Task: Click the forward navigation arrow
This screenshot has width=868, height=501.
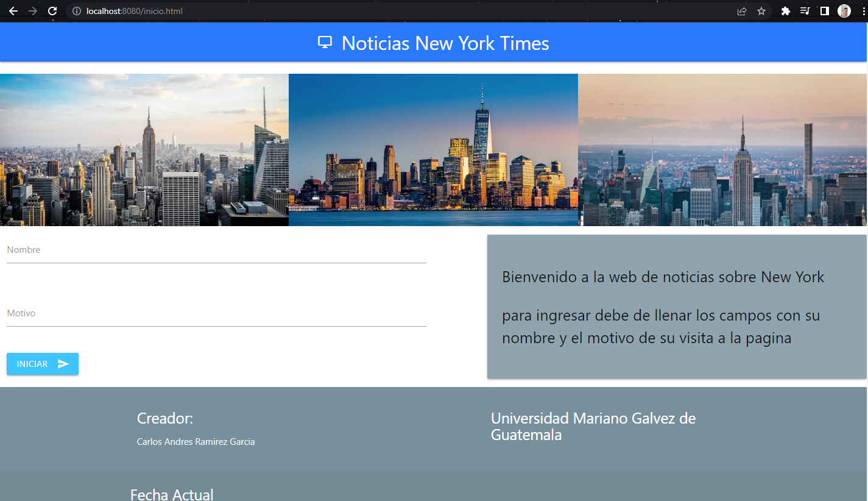Action: 33,10
